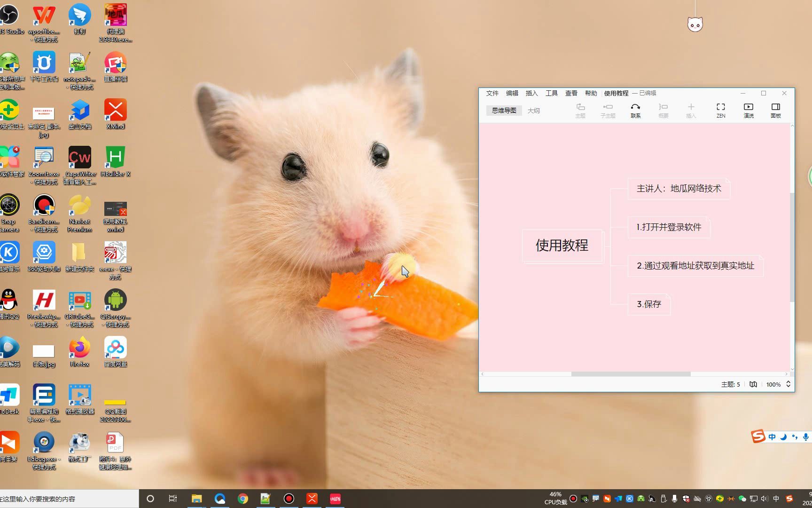The width and height of the screenshot is (812, 508).
Task: Select topic 1.打开并登录软件
Action: (x=669, y=227)
